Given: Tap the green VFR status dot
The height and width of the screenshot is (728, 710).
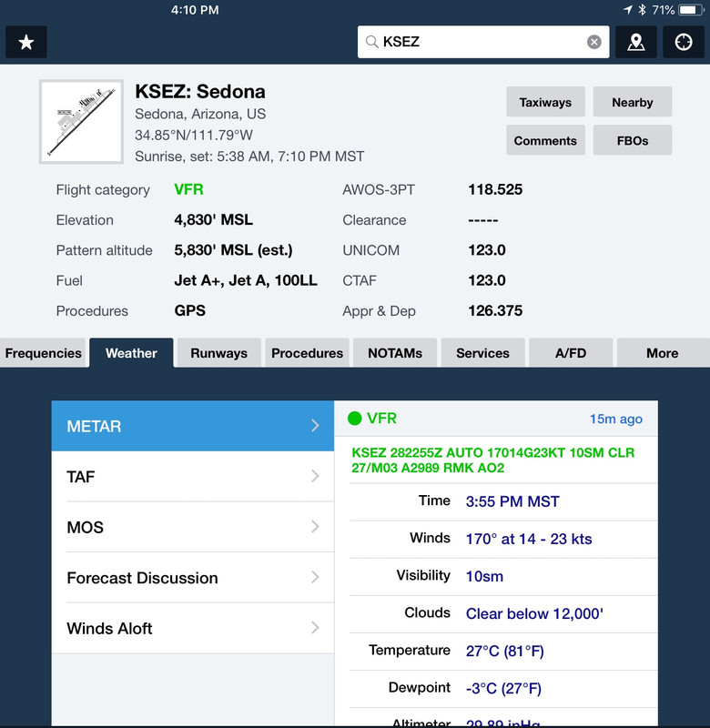Looking at the screenshot, I should [x=355, y=419].
